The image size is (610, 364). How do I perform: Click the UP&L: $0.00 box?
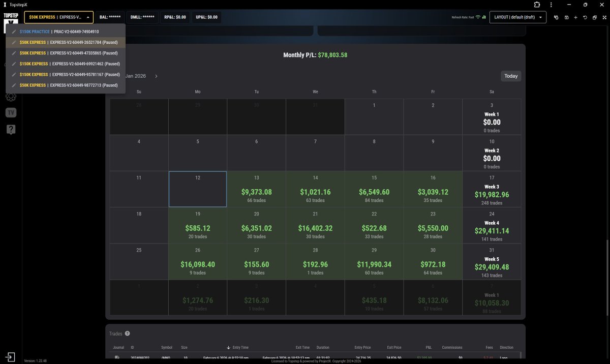click(206, 17)
